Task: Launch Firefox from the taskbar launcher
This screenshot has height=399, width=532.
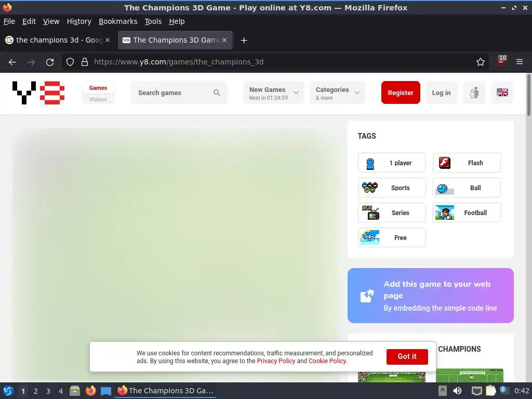Action: pyautogui.click(x=90, y=391)
